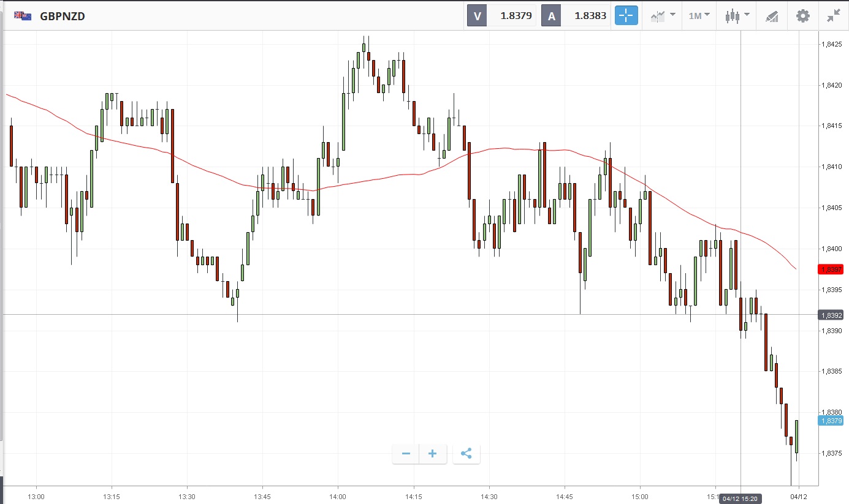Click the 04/12 15:20 crosshair time label
The image size is (849, 504).
click(x=740, y=499)
